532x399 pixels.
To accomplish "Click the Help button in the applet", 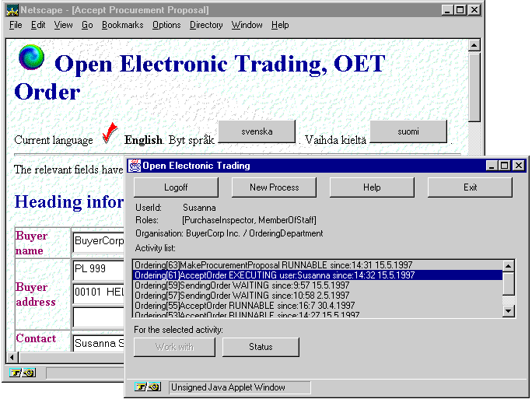I will tap(372, 187).
